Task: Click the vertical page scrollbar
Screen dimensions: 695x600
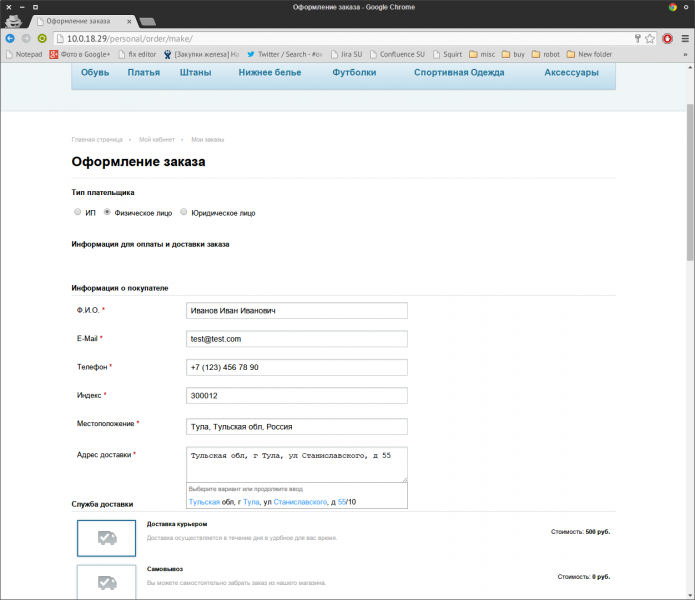Action: [689, 180]
